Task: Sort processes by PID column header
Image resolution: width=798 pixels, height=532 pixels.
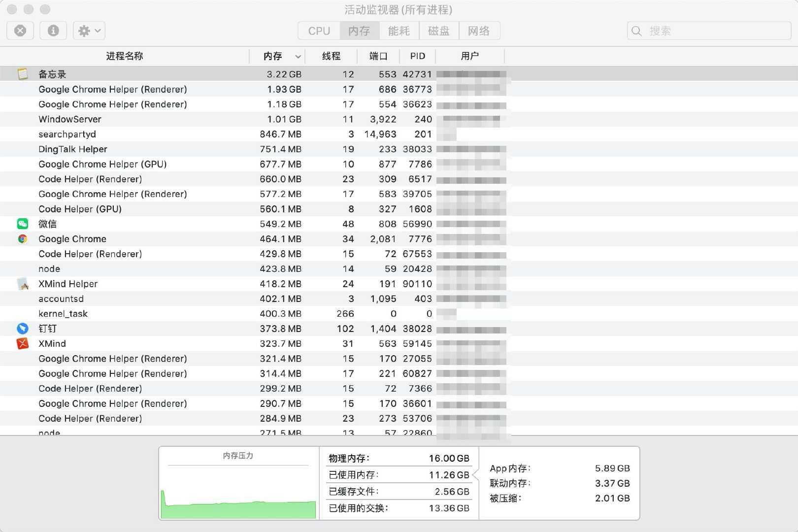Action: click(x=417, y=56)
